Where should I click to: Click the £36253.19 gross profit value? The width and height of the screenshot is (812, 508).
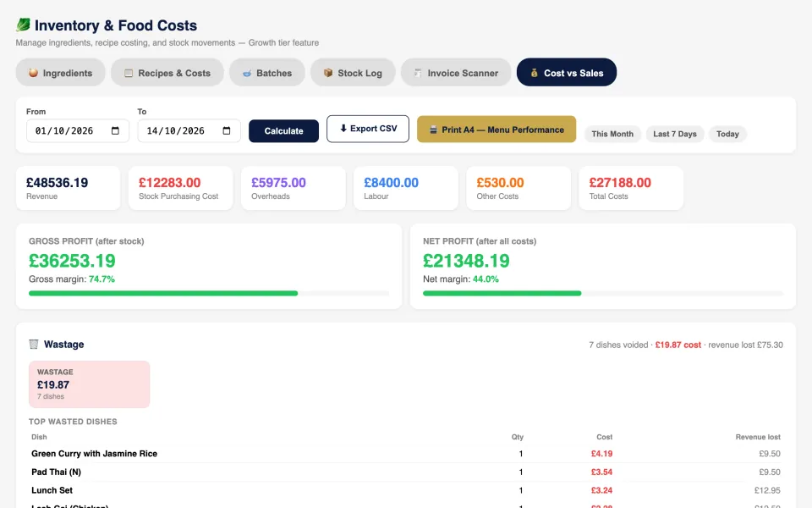72,261
